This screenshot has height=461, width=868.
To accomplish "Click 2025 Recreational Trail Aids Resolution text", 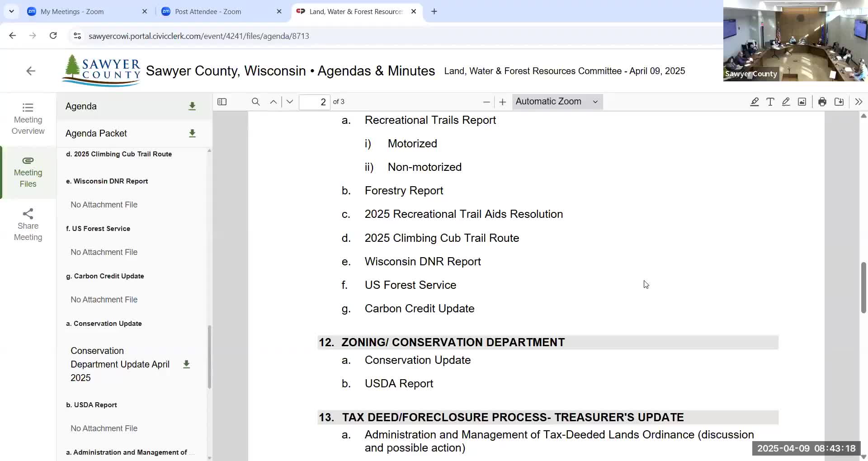I will point(464,214).
